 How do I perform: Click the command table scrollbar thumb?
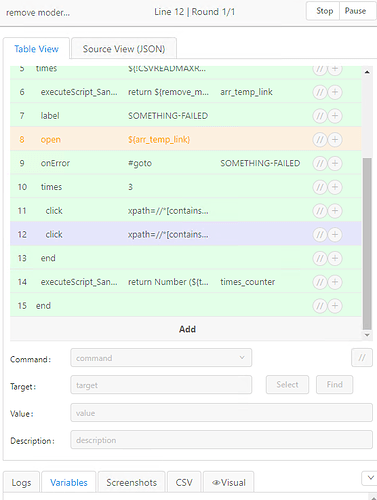367,244
